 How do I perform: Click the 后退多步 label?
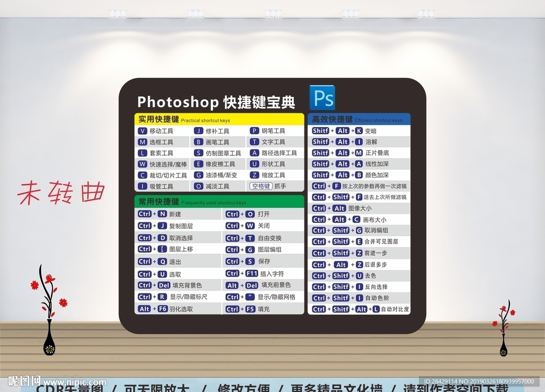[x=376, y=265]
